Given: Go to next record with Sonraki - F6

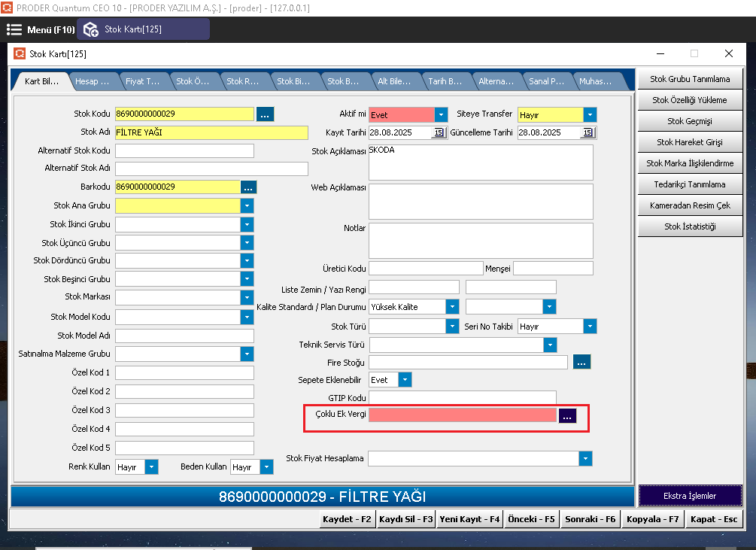Looking at the screenshot, I should click(591, 519).
